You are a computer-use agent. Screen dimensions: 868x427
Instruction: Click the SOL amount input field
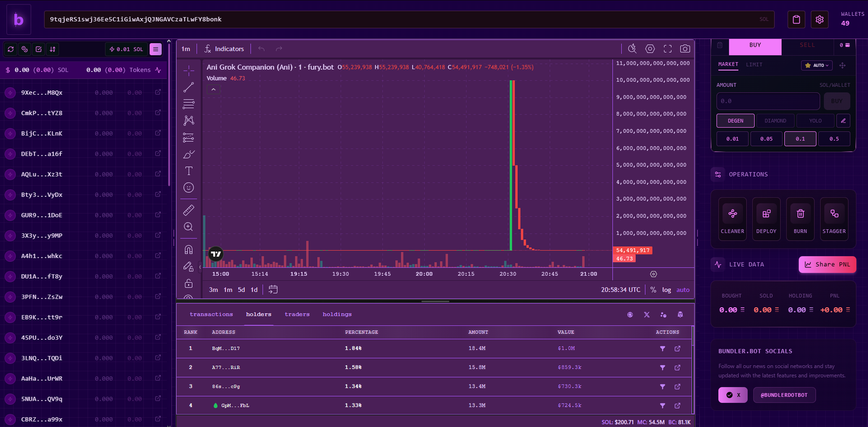768,101
